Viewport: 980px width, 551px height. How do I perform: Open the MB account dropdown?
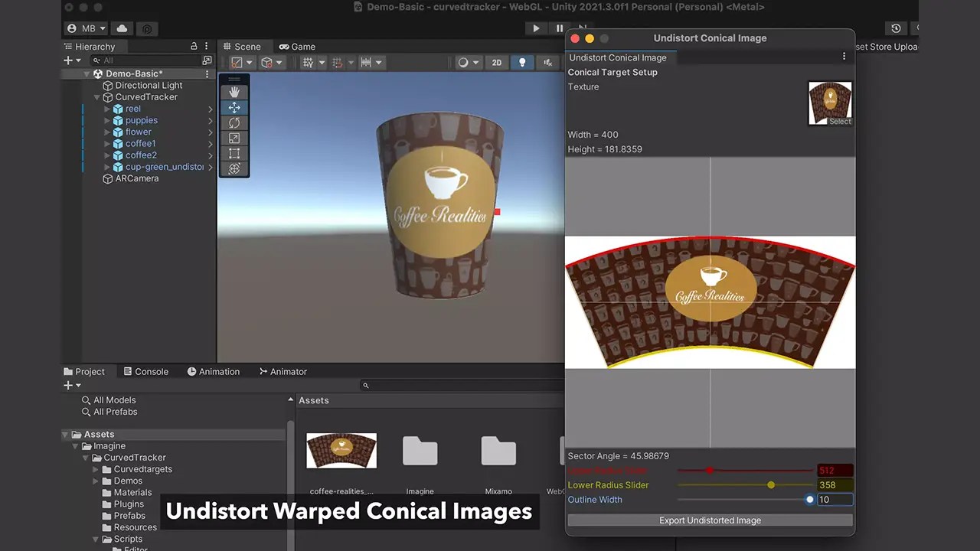(x=87, y=28)
